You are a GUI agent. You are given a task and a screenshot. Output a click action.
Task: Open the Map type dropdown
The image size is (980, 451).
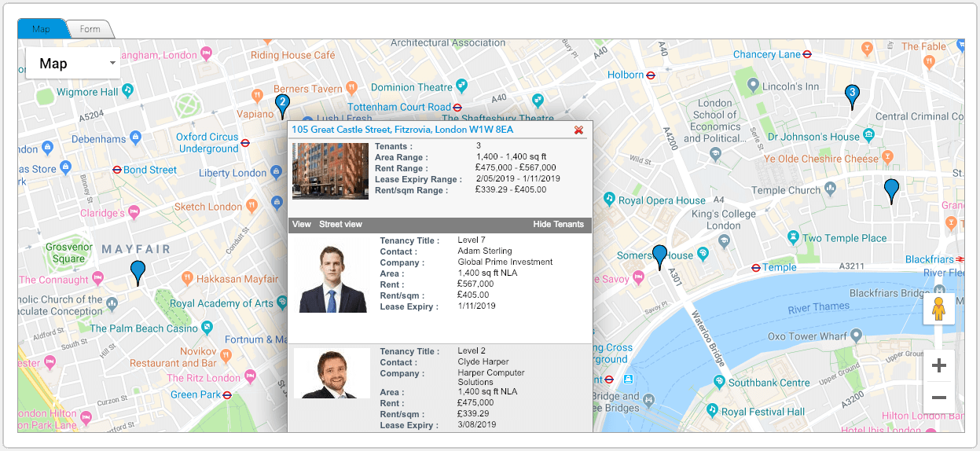click(x=72, y=64)
